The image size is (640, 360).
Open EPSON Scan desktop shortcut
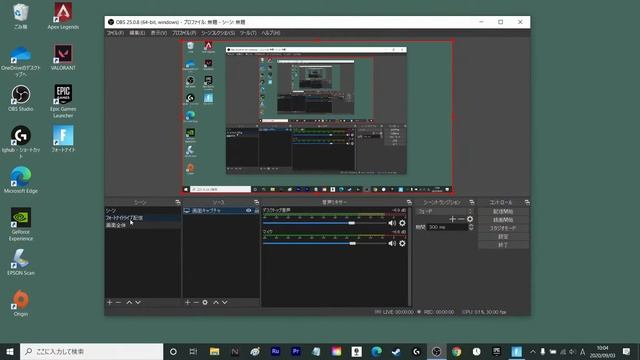coord(20,262)
